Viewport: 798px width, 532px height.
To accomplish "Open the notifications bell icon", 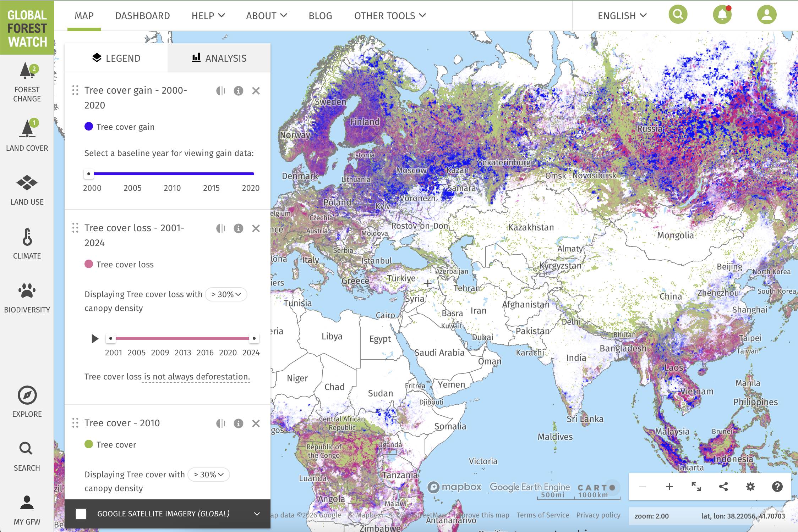I will click(722, 15).
